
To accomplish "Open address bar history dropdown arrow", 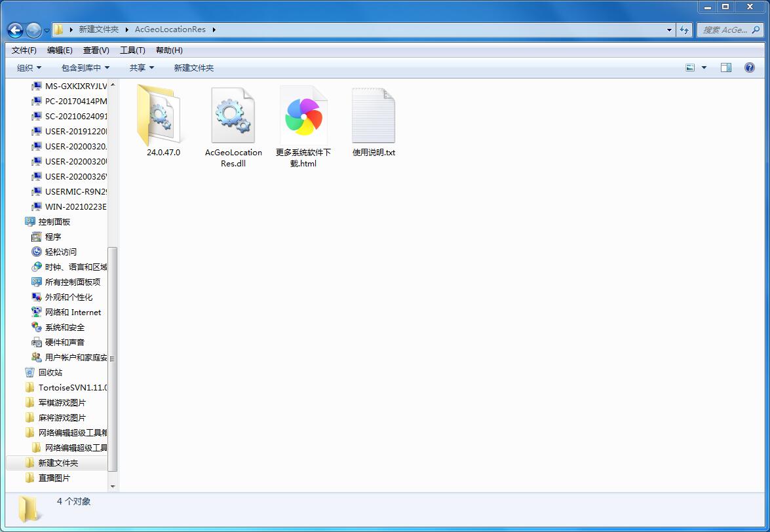I will 669,30.
